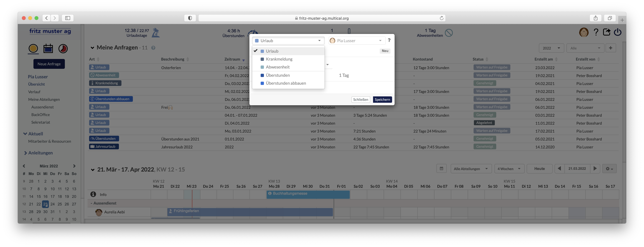
Task: Click the Neue Anfrage button
Action: [x=49, y=64]
